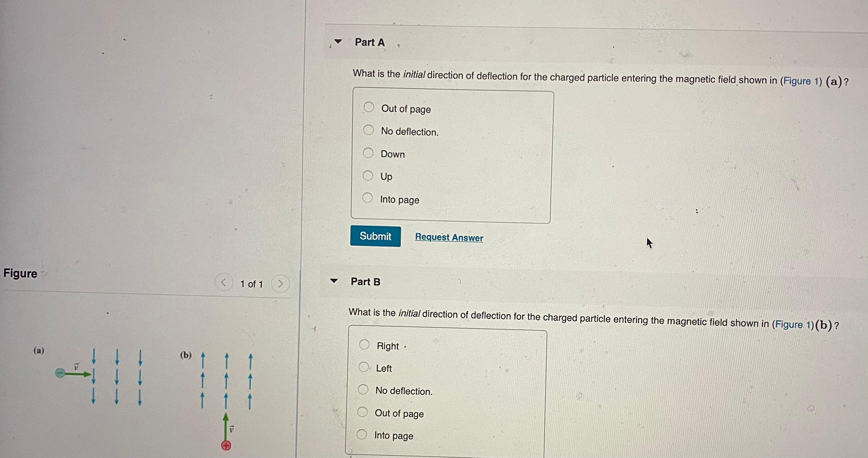
Task: Open the Request Answer link
Action: [x=449, y=238]
